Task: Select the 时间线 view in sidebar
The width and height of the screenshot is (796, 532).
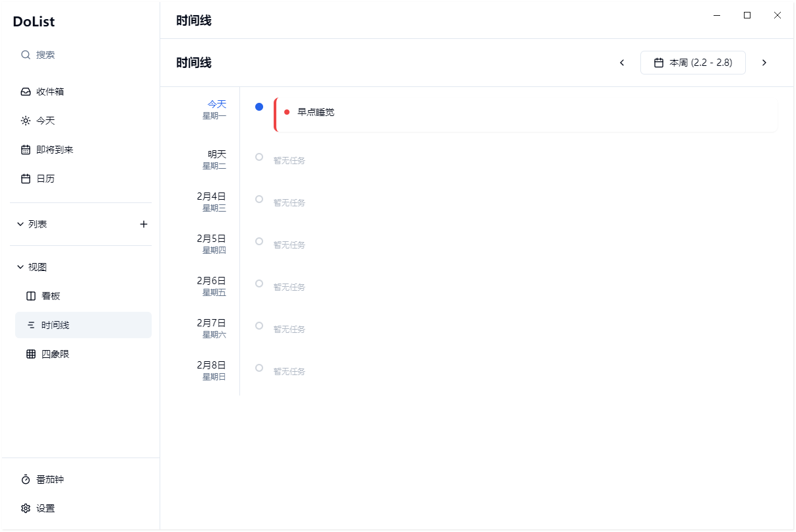Action: 54,324
